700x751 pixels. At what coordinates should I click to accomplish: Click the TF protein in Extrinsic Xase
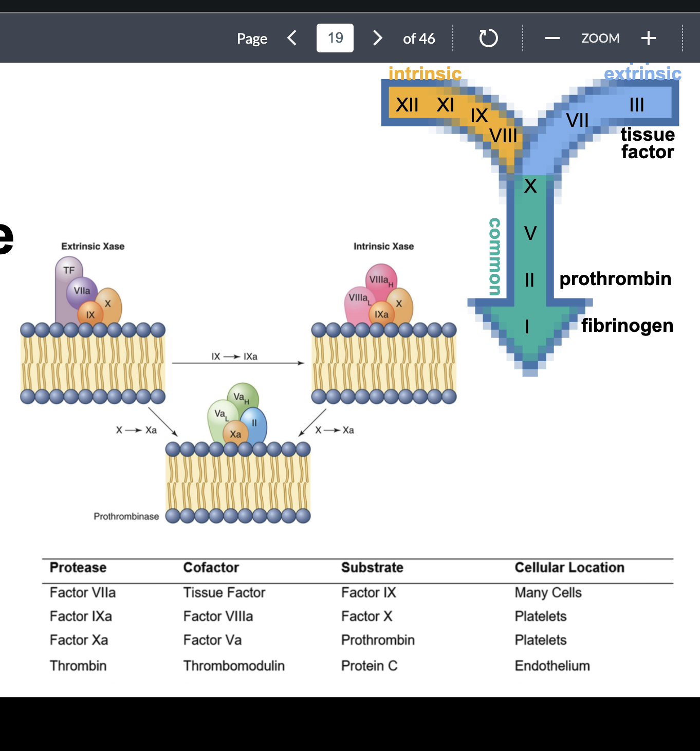pyautogui.click(x=69, y=271)
